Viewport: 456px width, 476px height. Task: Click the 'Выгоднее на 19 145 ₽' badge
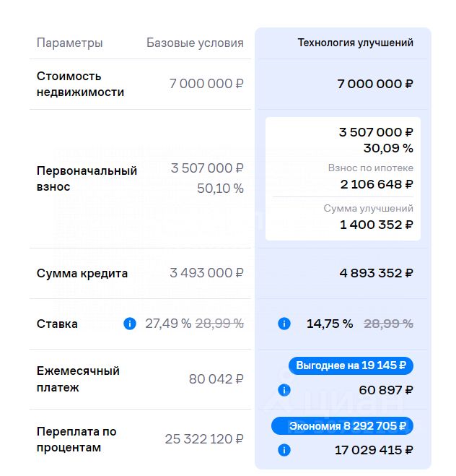click(351, 365)
